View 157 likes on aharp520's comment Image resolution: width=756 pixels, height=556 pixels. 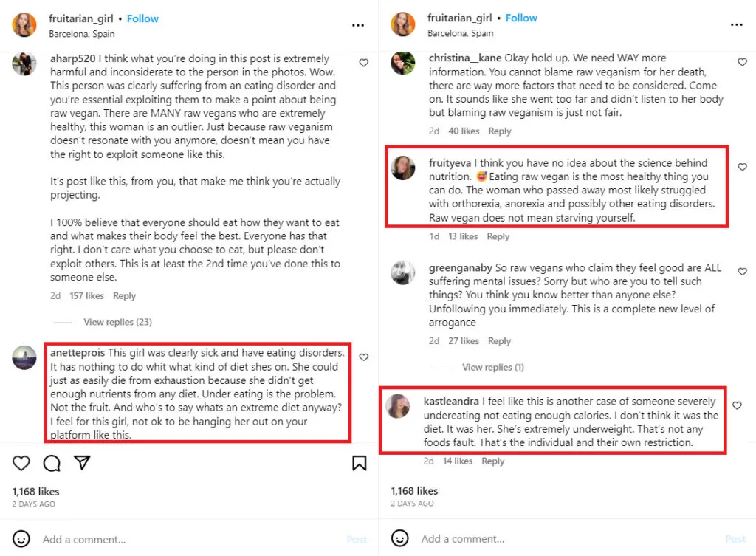[86, 295]
